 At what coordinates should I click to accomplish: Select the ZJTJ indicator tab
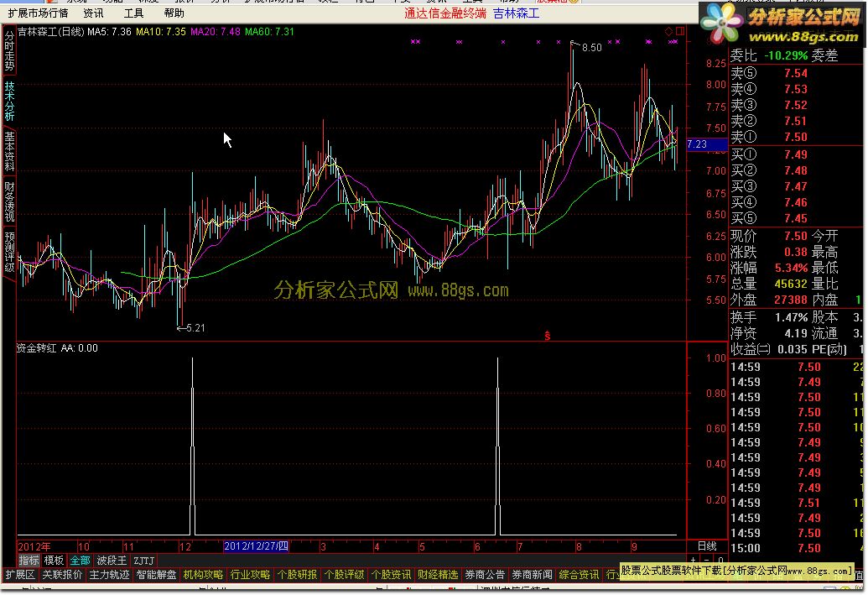144,561
